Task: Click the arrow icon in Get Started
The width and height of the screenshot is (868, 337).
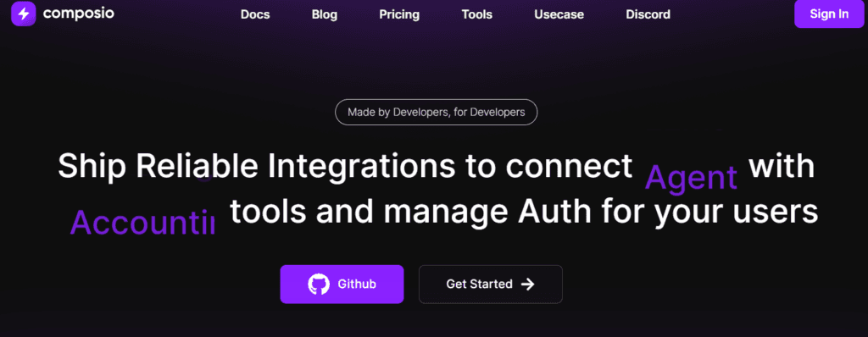Action: [x=528, y=285]
